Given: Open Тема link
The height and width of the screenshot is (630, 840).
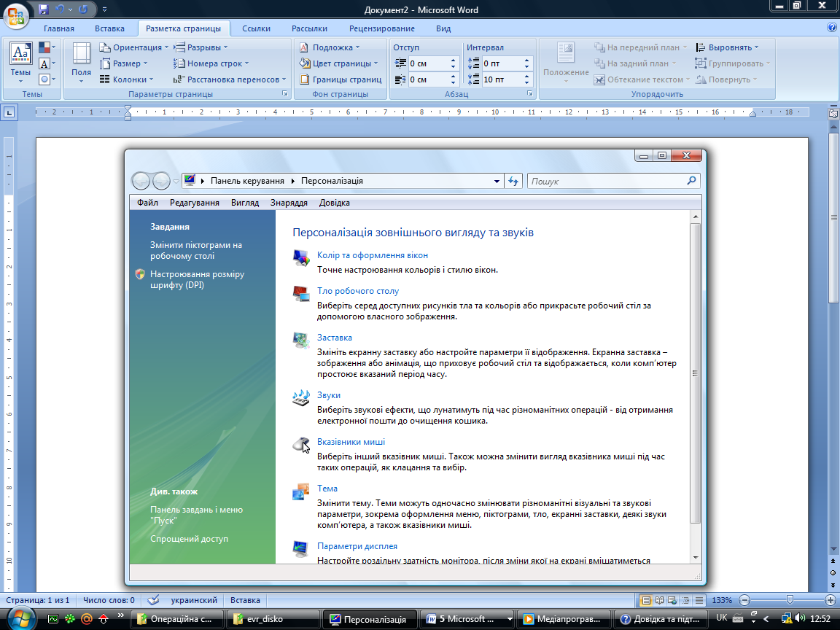Looking at the screenshot, I should coord(327,488).
